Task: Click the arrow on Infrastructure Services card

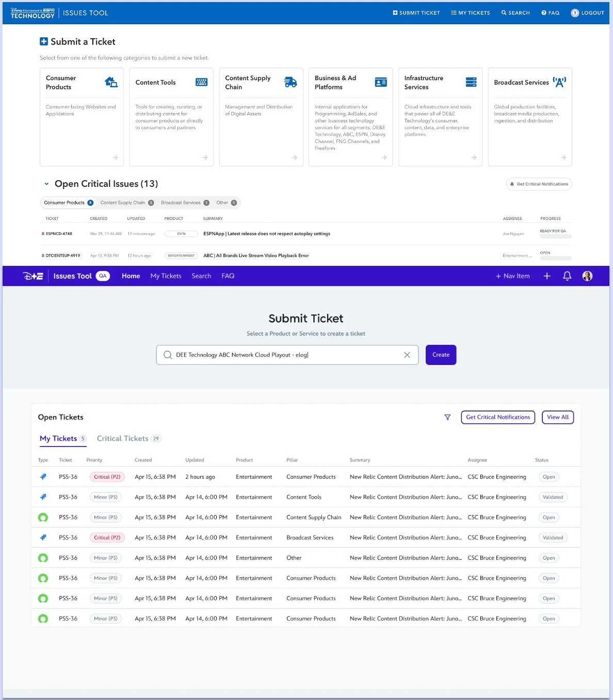Action: point(474,157)
